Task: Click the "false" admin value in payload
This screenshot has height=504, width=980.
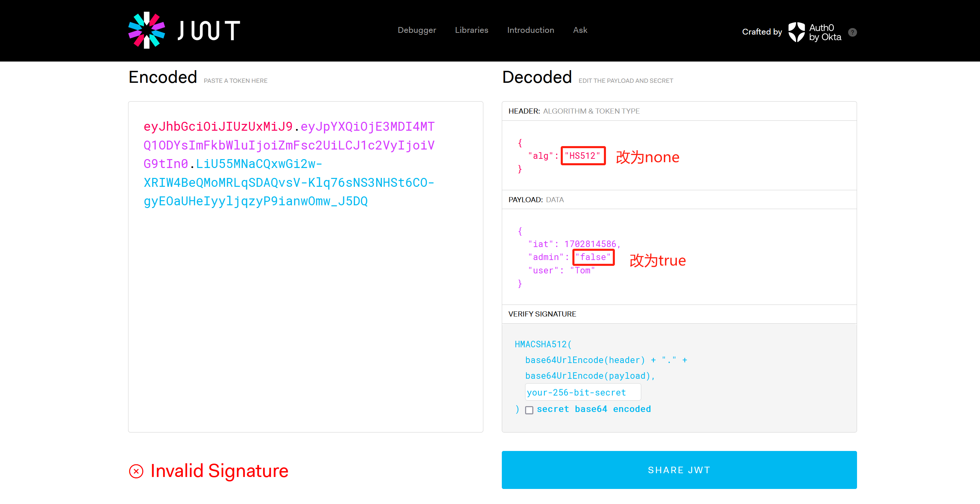Action: point(593,257)
